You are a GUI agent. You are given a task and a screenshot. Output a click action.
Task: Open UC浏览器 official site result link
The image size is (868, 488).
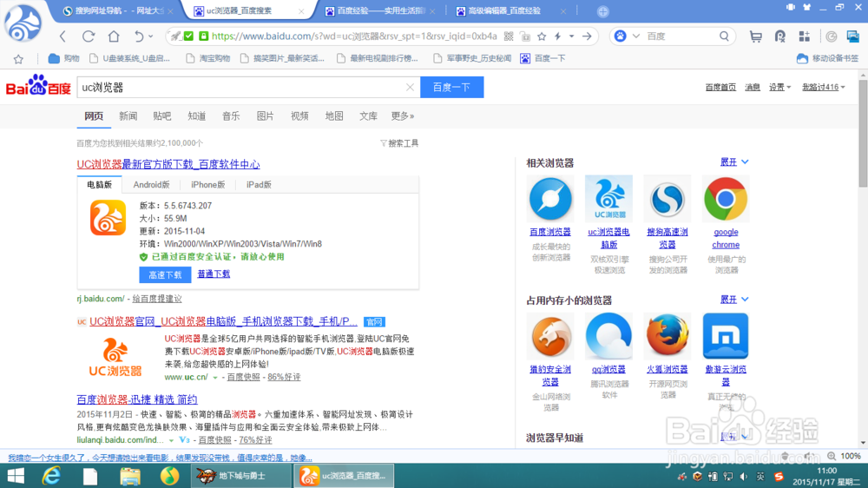pyautogui.click(x=223, y=322)
